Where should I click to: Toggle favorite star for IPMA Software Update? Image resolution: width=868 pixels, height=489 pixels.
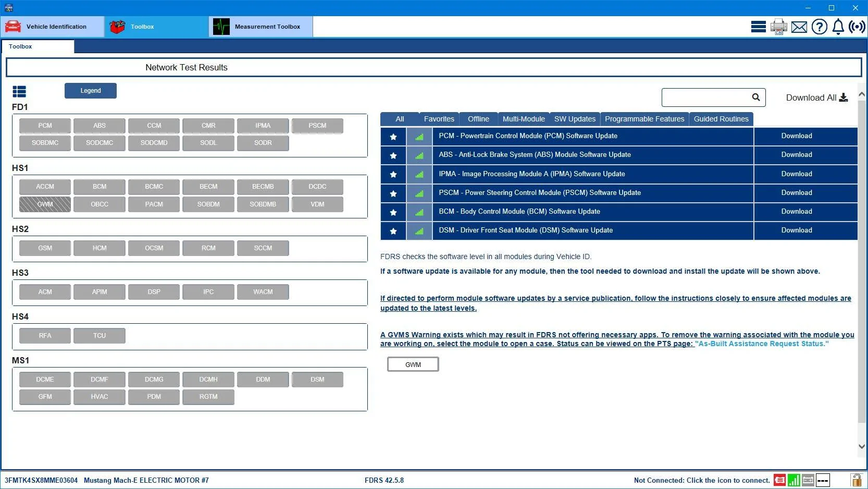click(393, 174)
